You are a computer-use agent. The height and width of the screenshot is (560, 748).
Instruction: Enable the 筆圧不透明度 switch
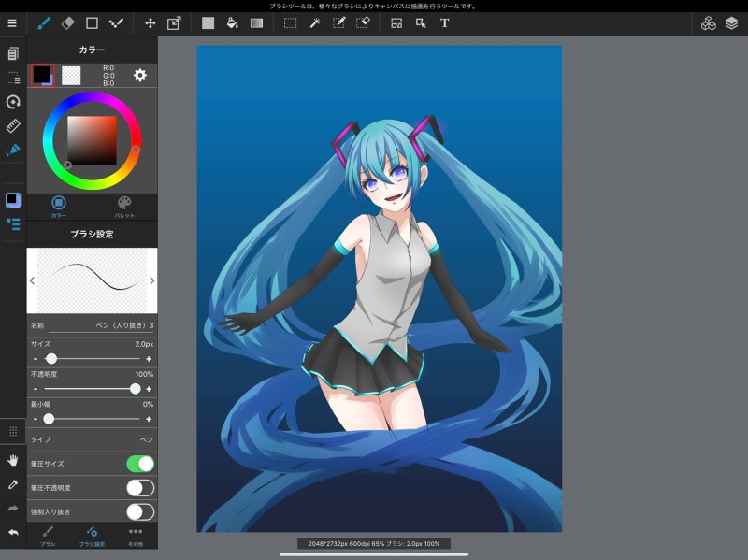tap(139, 488)
